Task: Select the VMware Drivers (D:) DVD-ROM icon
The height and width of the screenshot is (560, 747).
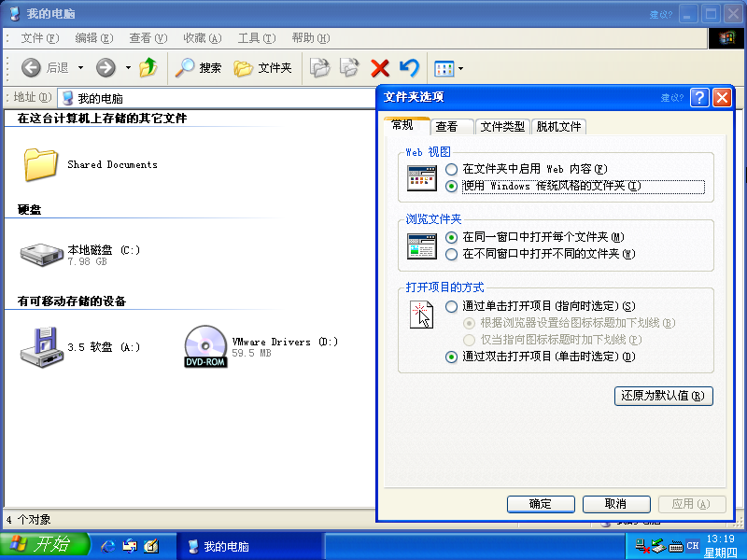Action: point(205,346)
